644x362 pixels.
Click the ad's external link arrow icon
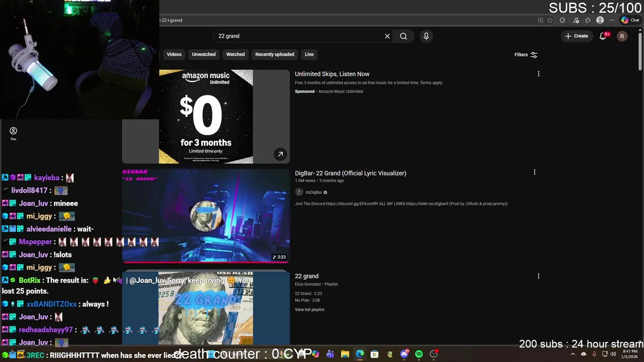[x=280, y=154]
